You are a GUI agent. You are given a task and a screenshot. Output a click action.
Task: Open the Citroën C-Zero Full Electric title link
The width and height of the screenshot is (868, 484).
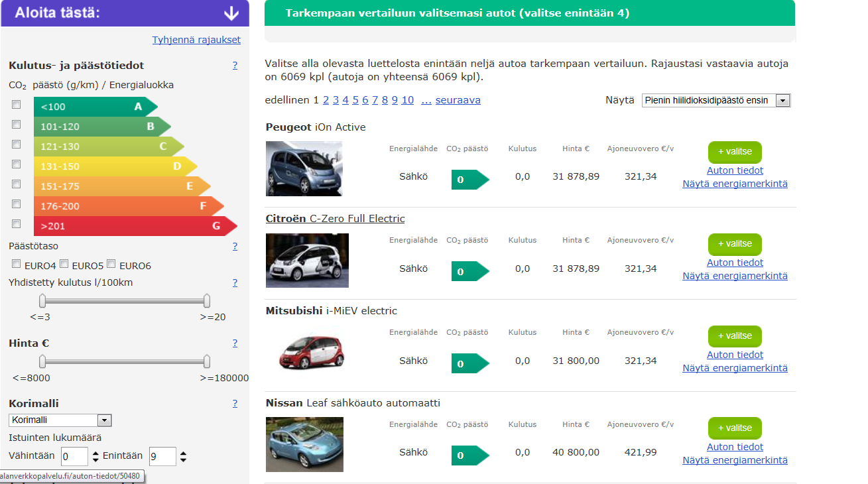tap(335, 219)
